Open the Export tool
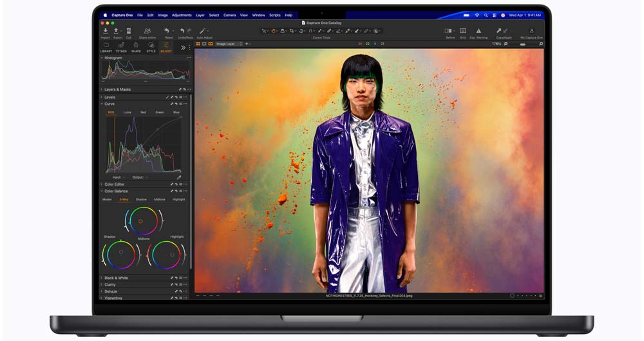Viewport: 644px width, 341px height. [x=117, y=31]
